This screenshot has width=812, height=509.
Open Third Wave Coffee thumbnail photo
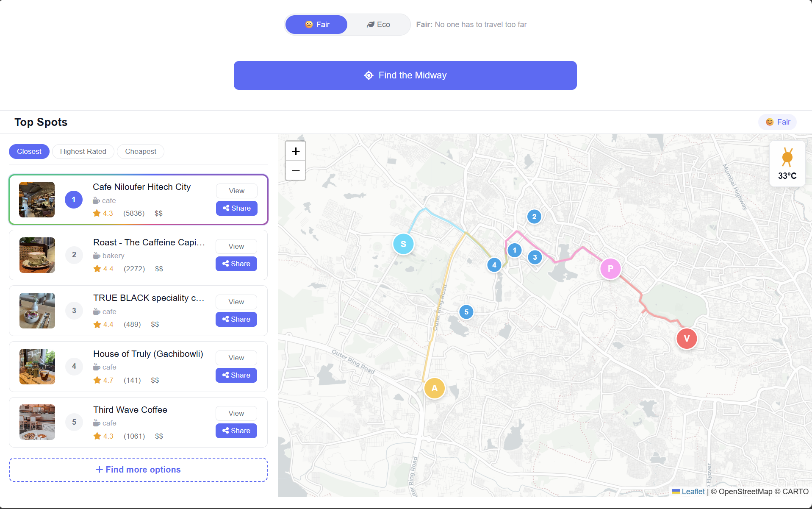tap(37, 422)
